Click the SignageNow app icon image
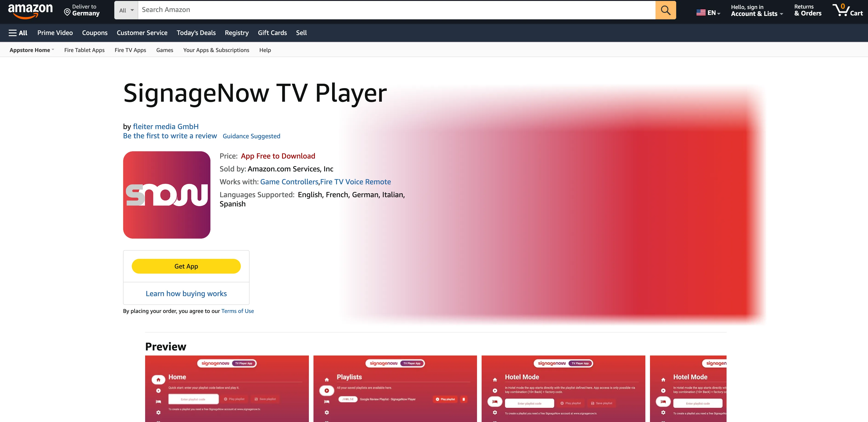This screenshot has height=422, width=868. point(167,195)
